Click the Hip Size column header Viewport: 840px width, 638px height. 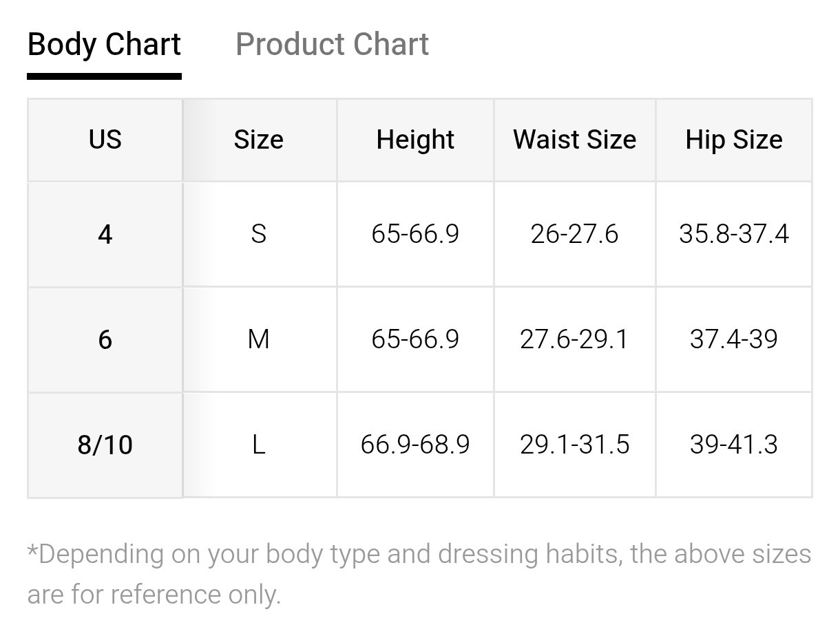tap(734, 140)
